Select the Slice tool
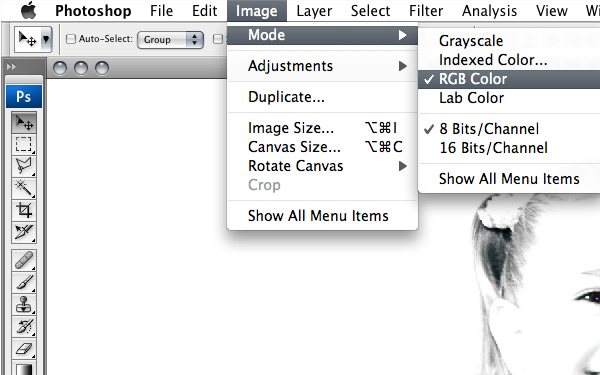This screenshot has width=600, height=375. [x=24, y=232]
